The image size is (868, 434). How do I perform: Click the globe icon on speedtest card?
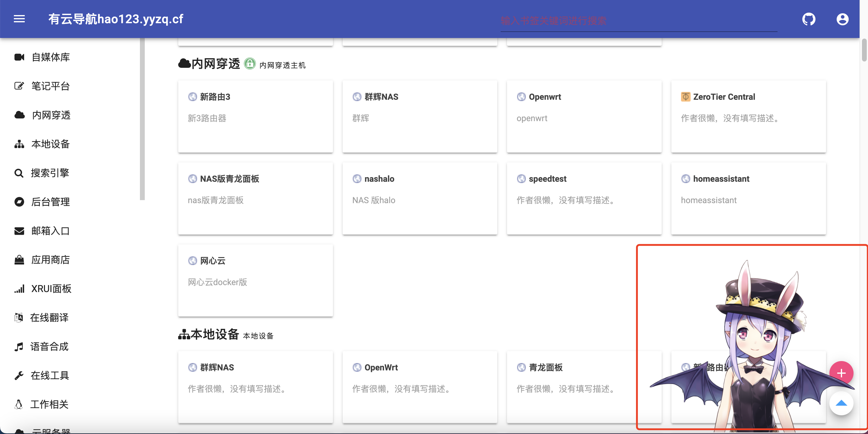coord(521,179)
